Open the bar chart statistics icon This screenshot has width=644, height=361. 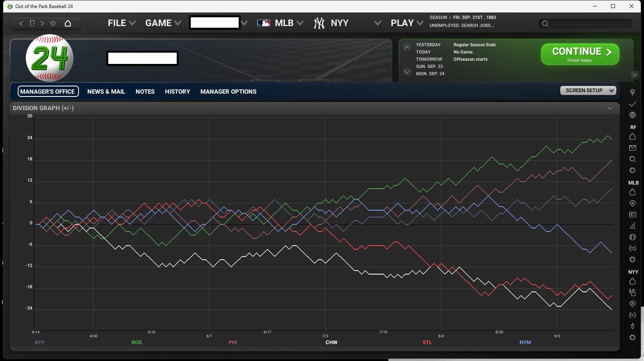[x=632, y=226]
